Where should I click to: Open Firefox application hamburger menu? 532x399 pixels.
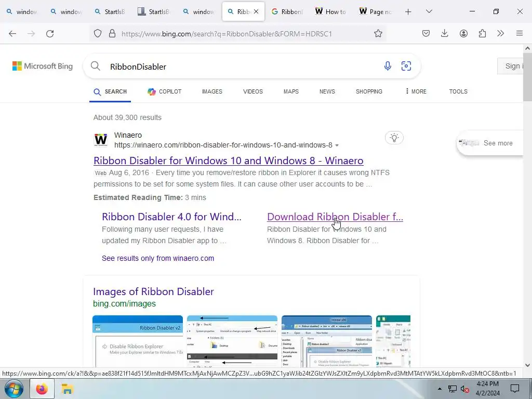point(520,33)
